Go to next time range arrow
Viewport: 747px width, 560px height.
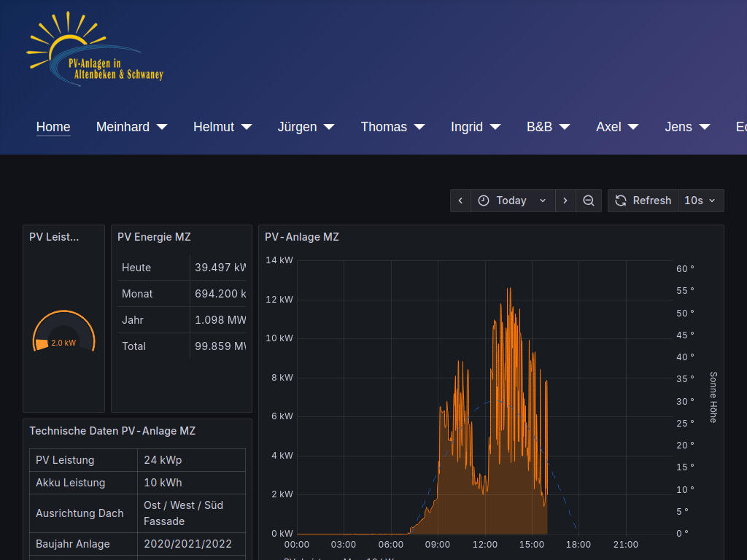[565, 201]
